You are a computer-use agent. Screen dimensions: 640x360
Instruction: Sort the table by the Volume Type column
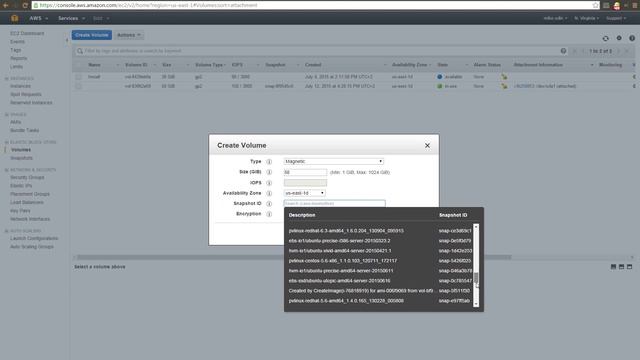[210, 65]
